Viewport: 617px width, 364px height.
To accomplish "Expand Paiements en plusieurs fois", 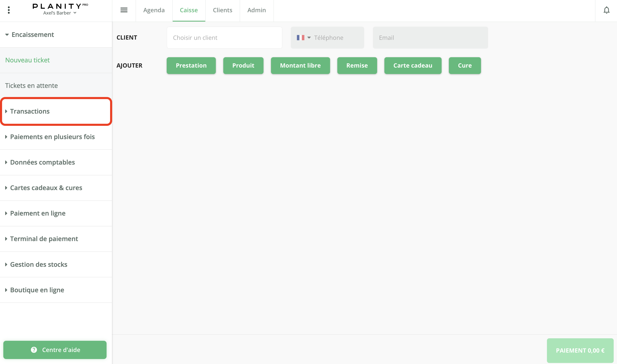I will tap(52, 137).
